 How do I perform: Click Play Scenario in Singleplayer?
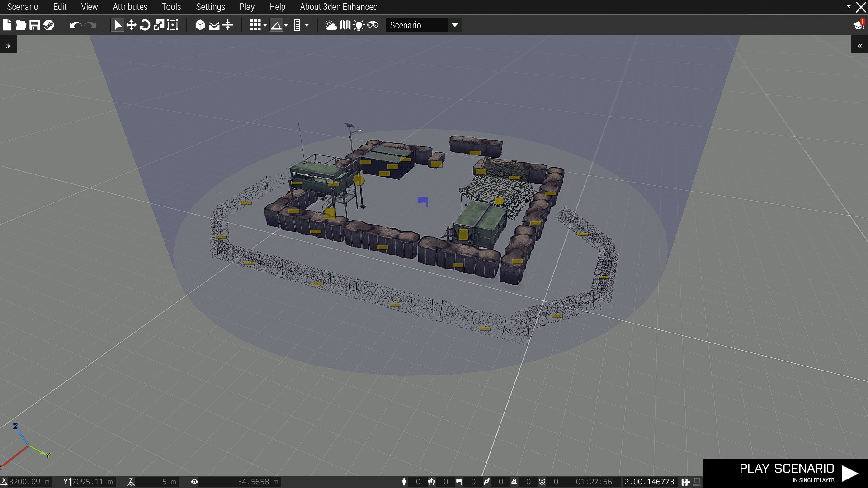point(785,473)
